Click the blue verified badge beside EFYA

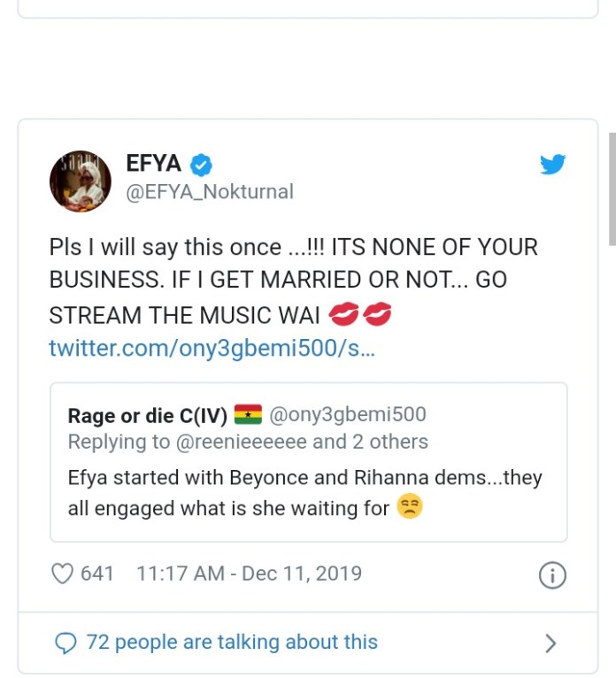[202, 165]
